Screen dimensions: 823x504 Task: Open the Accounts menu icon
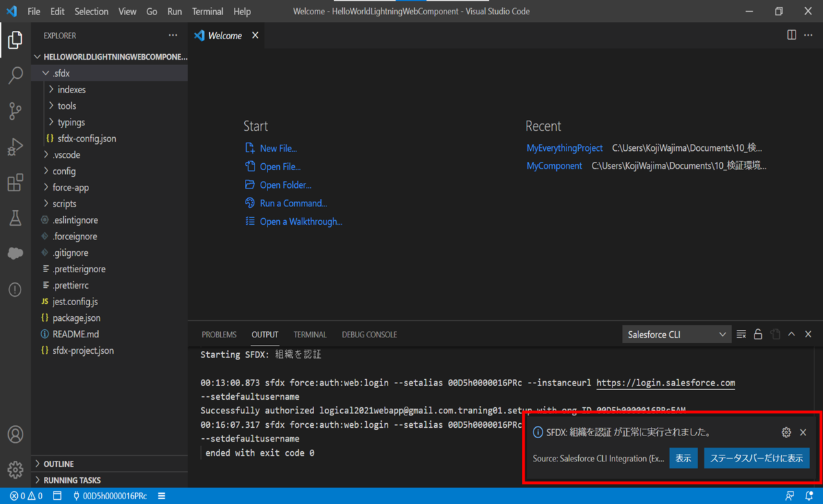15,434
